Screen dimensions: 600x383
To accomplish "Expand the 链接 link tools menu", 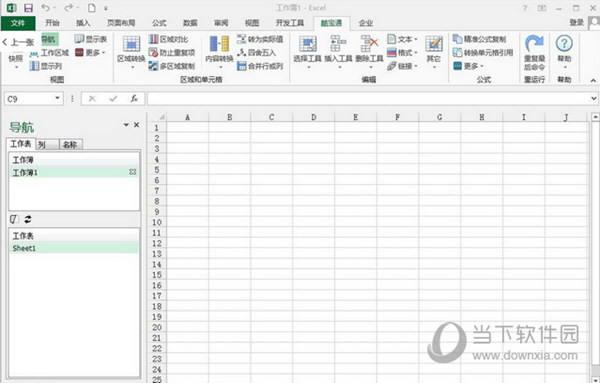I will pos(402,66).
